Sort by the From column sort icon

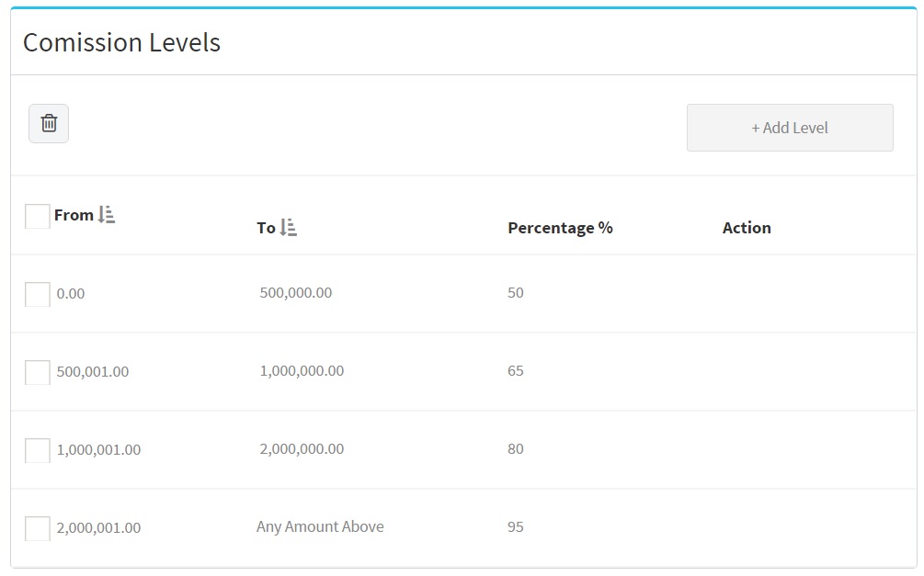(107, 215)
